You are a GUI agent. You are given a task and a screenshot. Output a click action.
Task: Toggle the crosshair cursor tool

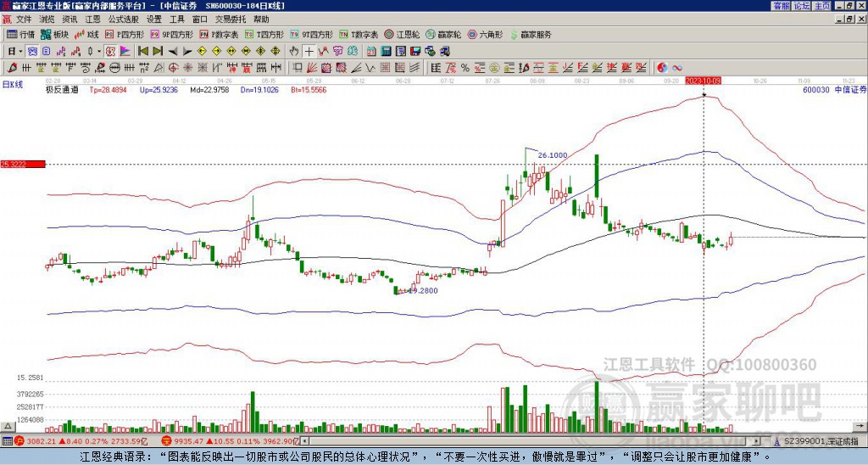click(x=309, y=52)
